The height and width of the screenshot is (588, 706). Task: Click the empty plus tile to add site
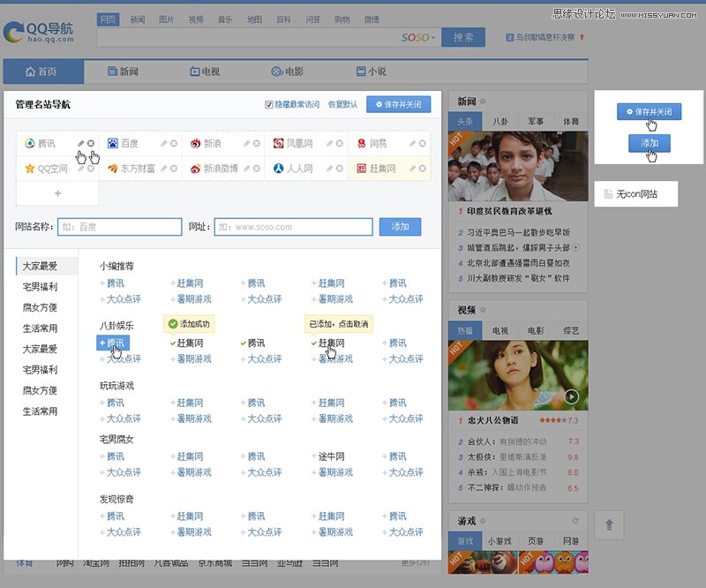pos(57,193)
